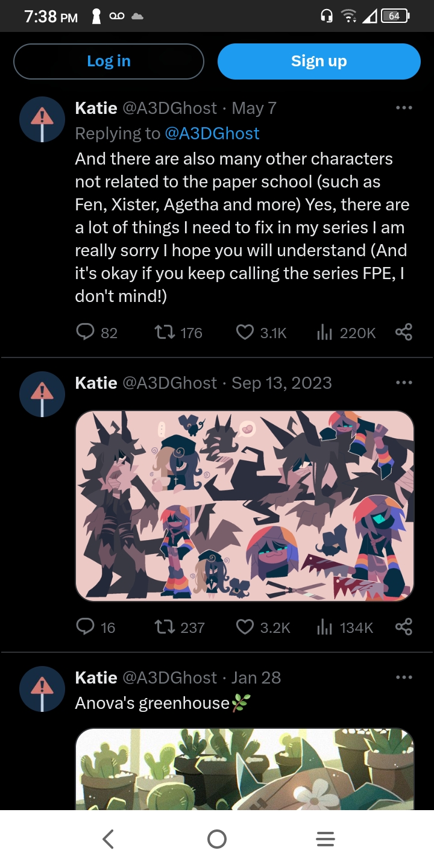434x868 pixels.
Task: Tap the Log in button
Action: tap(108, 61)
